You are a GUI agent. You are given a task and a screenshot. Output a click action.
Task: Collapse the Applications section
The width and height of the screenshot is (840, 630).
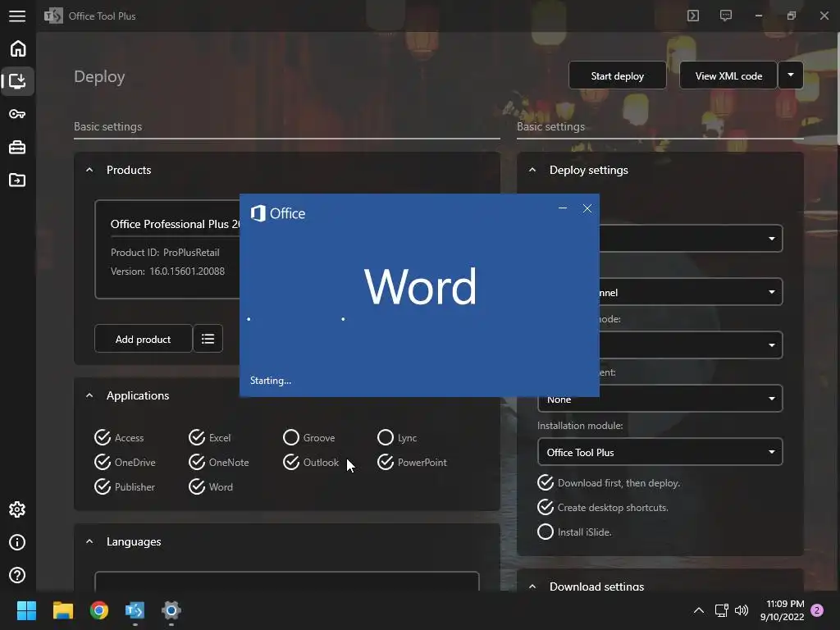click(89, 395)
